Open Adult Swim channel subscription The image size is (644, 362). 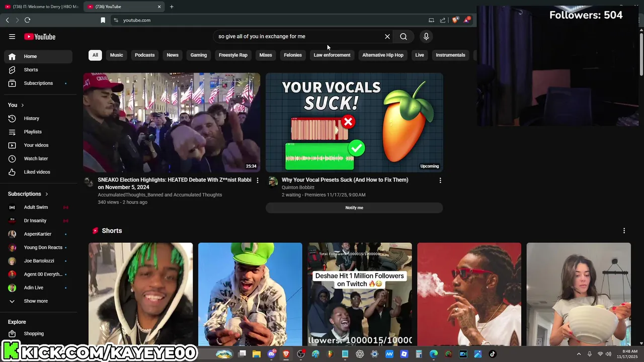point(38,207)
